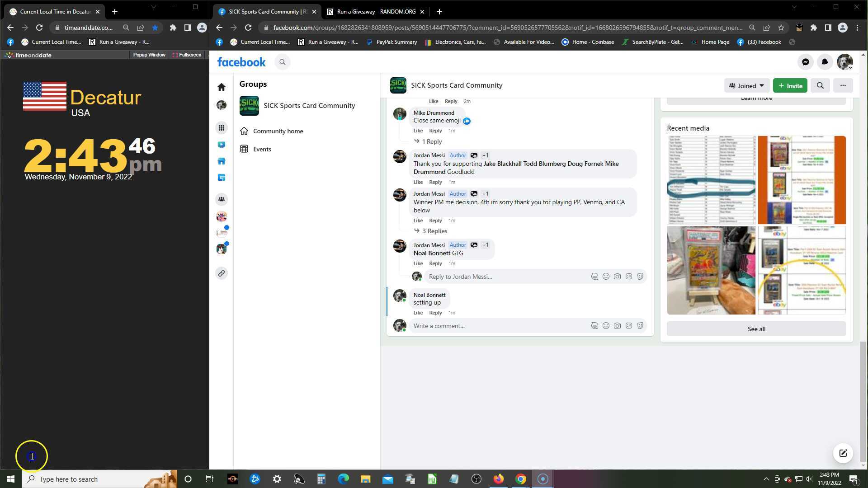Toggle Fullscreen on timeanddate clock

coord(187,55)
